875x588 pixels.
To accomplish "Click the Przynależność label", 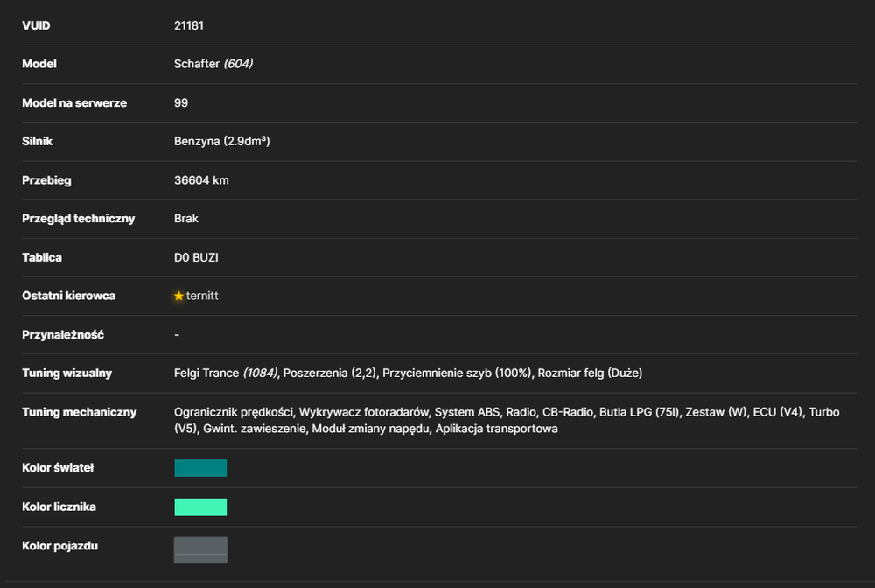I will click(x=62, y=335).
